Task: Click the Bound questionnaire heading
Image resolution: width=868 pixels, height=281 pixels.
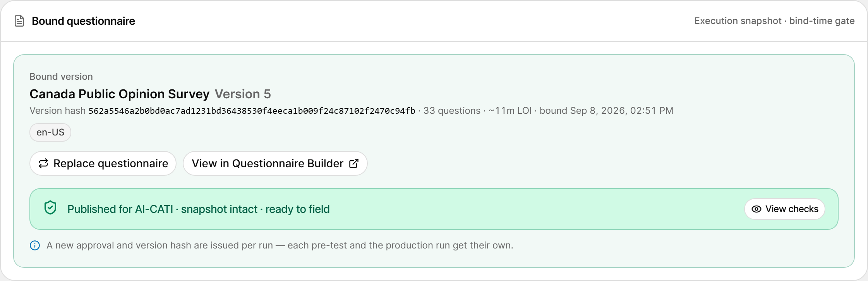Action: click(83, 21)
